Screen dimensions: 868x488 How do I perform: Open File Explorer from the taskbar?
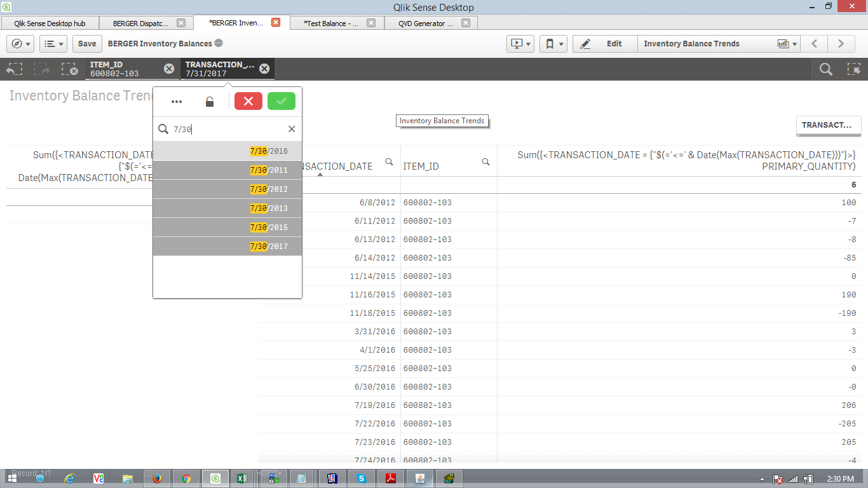[128, 478]
